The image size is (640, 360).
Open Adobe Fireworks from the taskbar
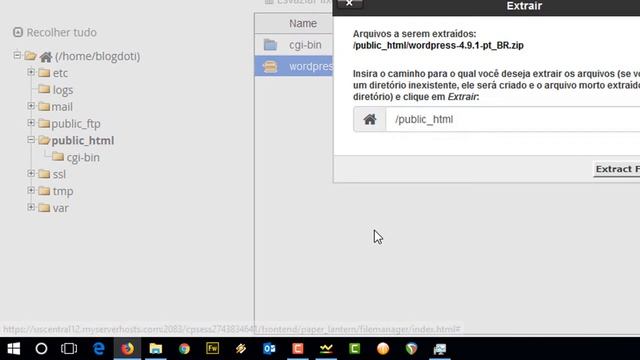(x=212, y=349)
